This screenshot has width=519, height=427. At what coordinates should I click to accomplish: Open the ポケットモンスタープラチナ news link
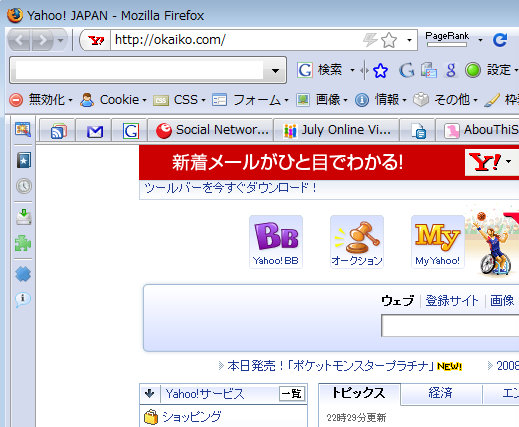[331, 366]
